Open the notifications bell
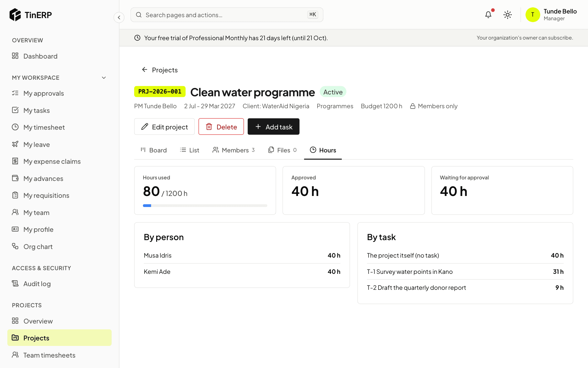Image resolution: width=588 pixels, height=368 pixels. (488, 15)
